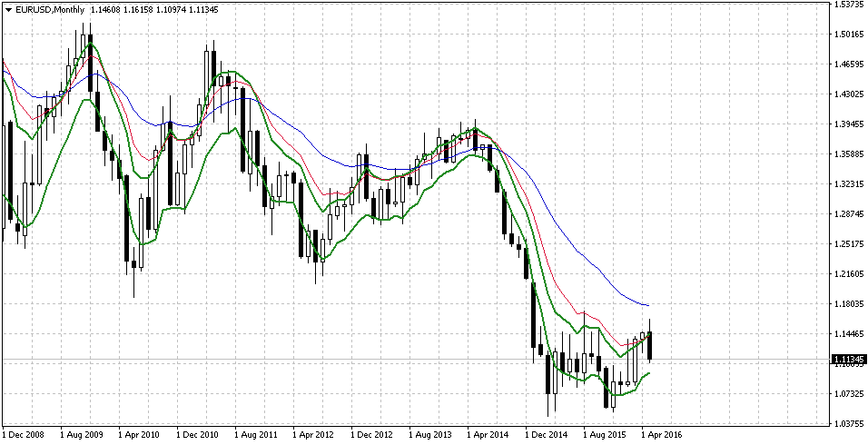Click the close value 1.11345 in header

203,9
